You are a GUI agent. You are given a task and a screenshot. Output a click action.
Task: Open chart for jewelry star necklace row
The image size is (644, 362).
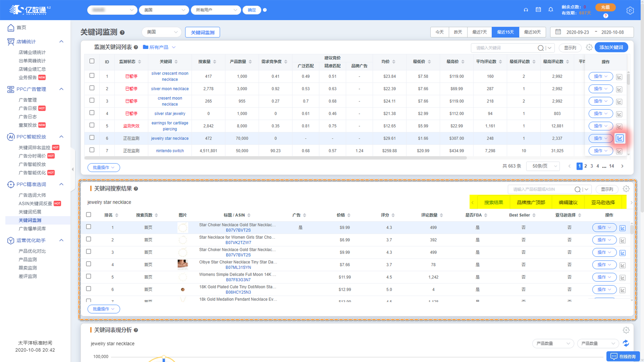point(620,138)
